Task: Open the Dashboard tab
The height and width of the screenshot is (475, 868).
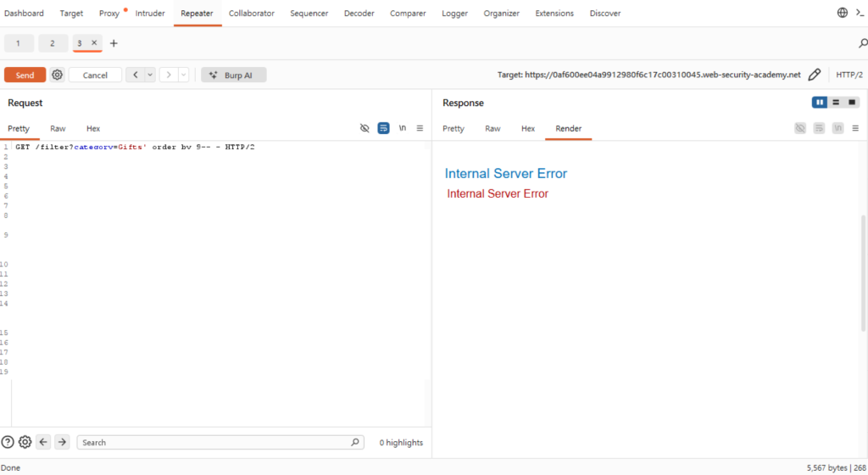Action: [24, 14]
